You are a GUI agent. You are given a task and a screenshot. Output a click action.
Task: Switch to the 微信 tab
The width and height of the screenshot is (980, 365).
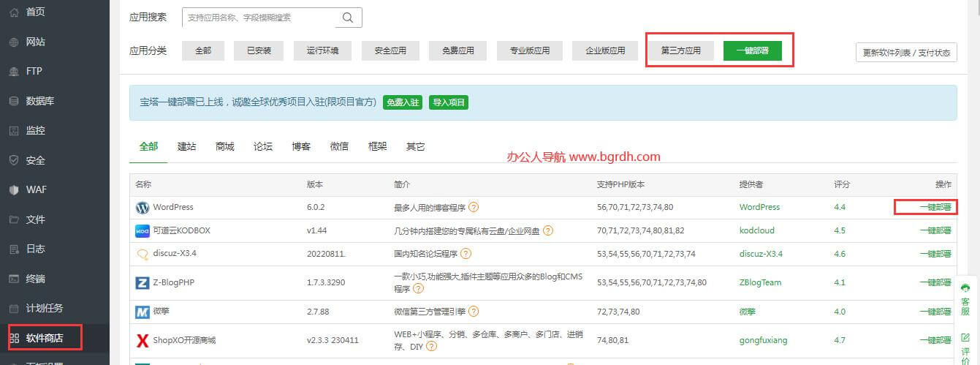pyautogui.click(x=339, y=146)
